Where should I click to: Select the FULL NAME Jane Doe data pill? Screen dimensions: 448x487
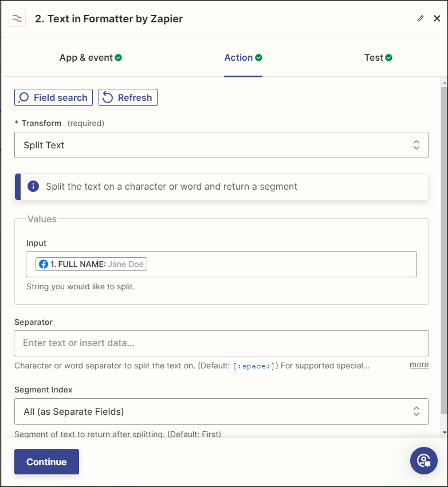tap(91, 264)
